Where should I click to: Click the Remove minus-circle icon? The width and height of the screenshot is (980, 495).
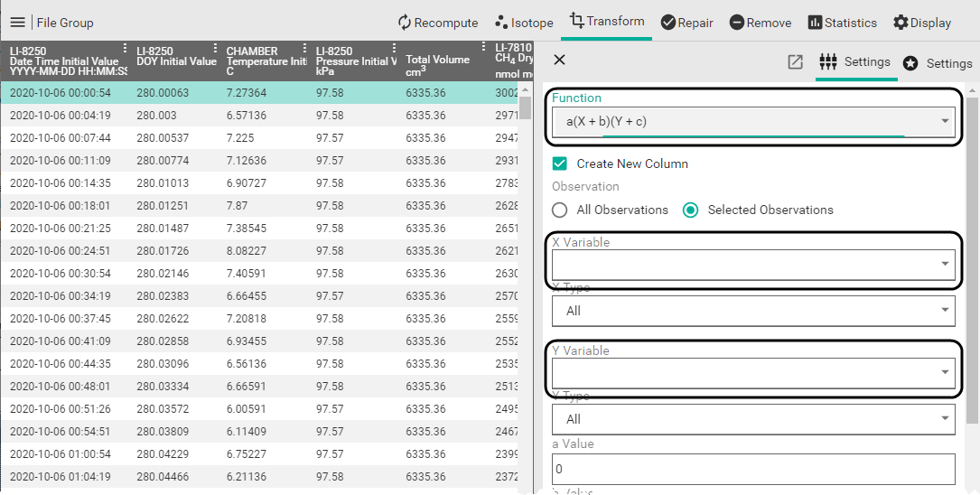click(737, 23)
